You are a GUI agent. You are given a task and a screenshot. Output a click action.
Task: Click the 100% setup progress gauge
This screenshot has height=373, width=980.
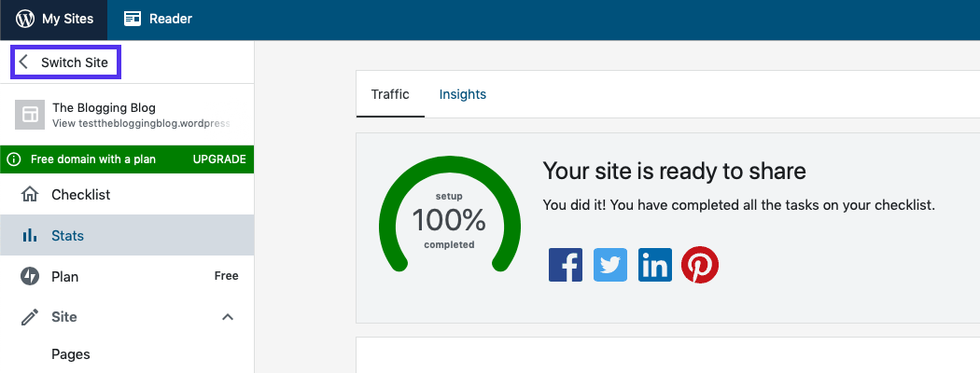click(x=449, y=222)
